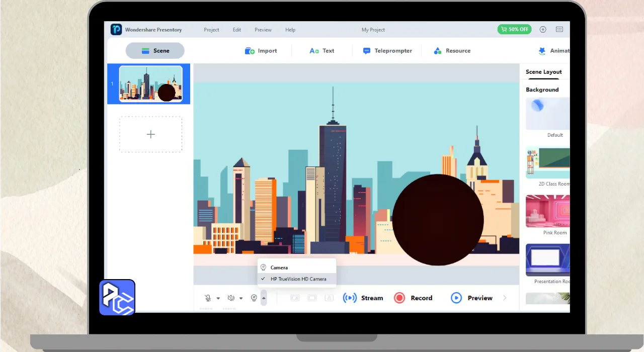Open the Scene Layout tab
Screen dimensions: 644x352
point(544,72)
